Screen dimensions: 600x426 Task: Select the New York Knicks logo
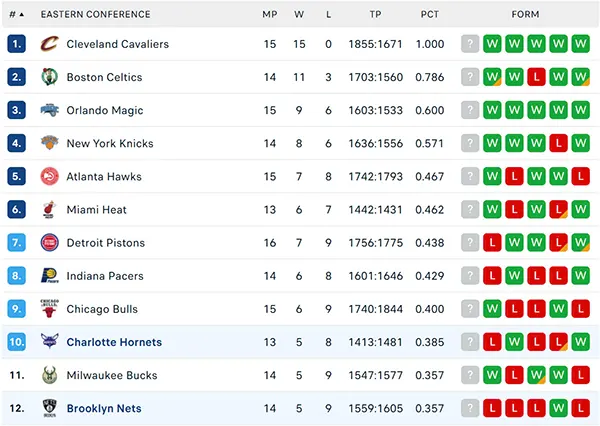[x=50, y=143]
